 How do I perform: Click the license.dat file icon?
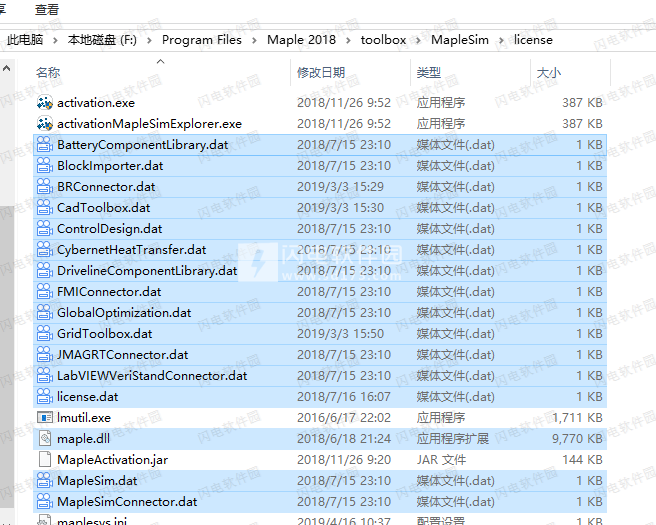[x=45, y=397]
